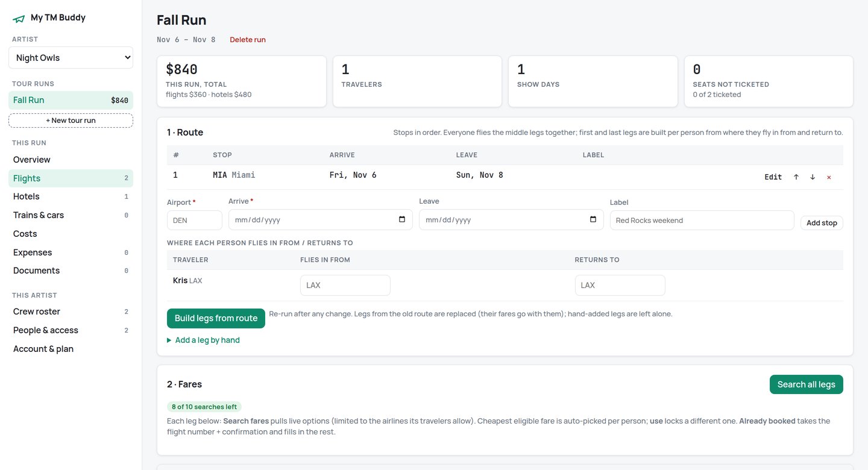Click the 'Add stop' button
Viewport: 868px width, 470px height.
pos(822,223)
